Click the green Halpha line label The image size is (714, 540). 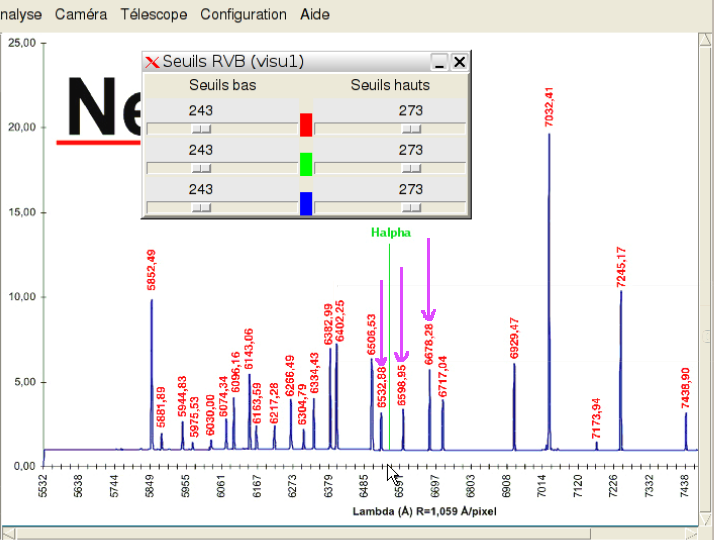pos(391,233)
